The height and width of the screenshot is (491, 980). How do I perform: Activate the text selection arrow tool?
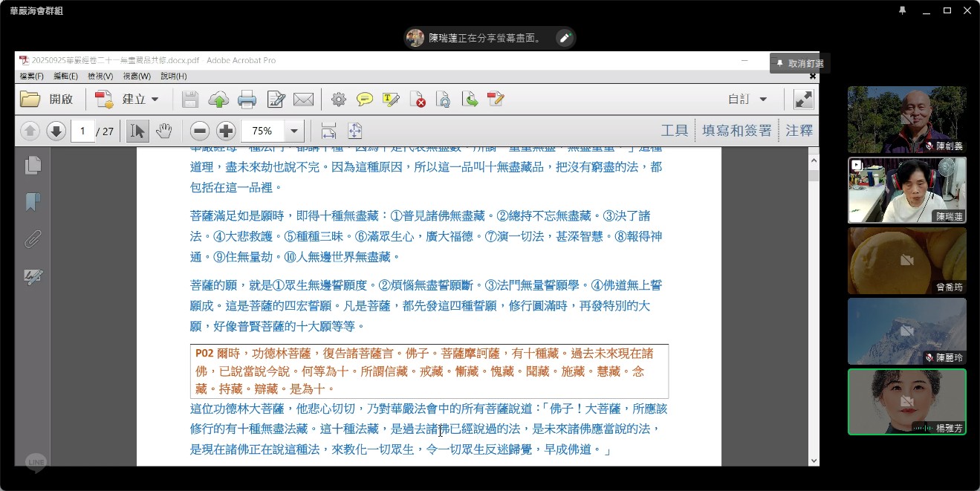pyautogui.click(x=137, y=131)
